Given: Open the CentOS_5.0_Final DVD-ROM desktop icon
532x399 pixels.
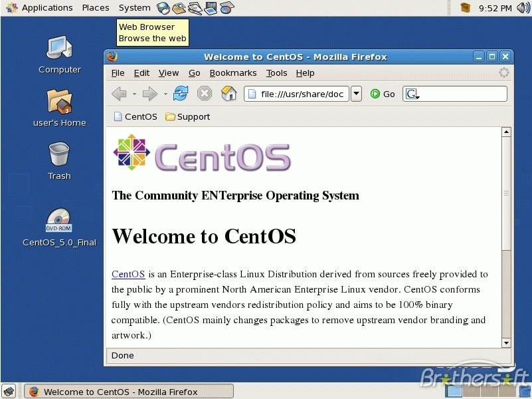Looking at the screenshot, I should point(59,221).
